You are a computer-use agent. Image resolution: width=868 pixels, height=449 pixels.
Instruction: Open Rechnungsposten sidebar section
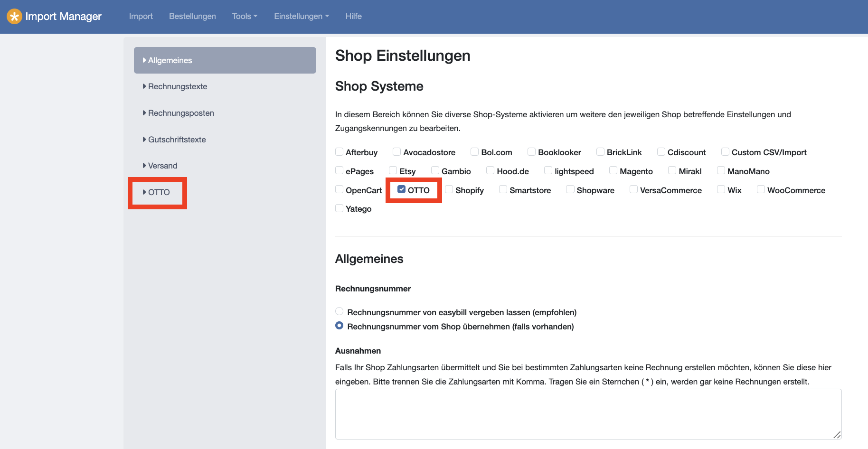(x=225, y=113)
